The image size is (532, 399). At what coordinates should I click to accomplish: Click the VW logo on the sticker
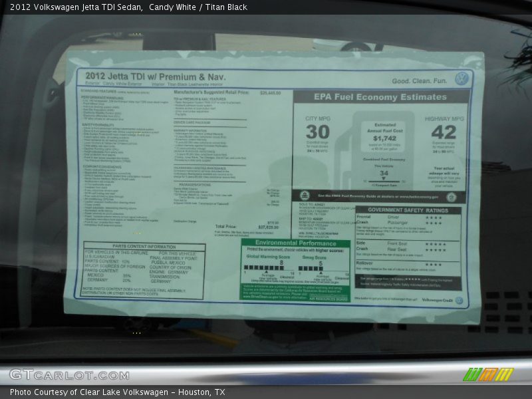(x=462, y=78)
